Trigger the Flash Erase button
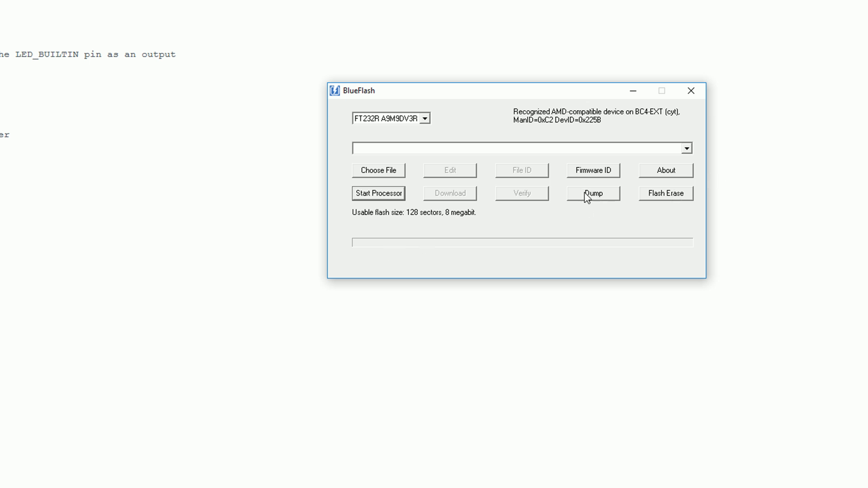Image resolution: width=868 pixels, height=488 pixels. 665,193
